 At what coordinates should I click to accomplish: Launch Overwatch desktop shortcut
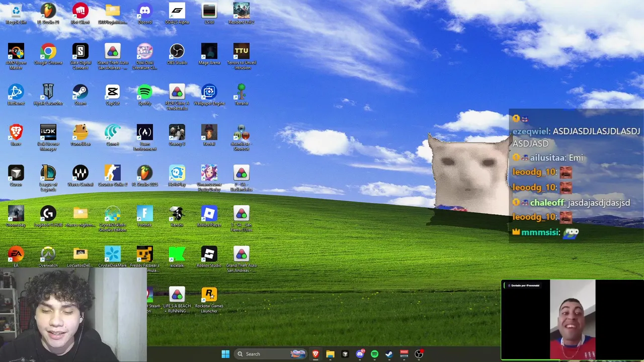[x=48, y=257]
